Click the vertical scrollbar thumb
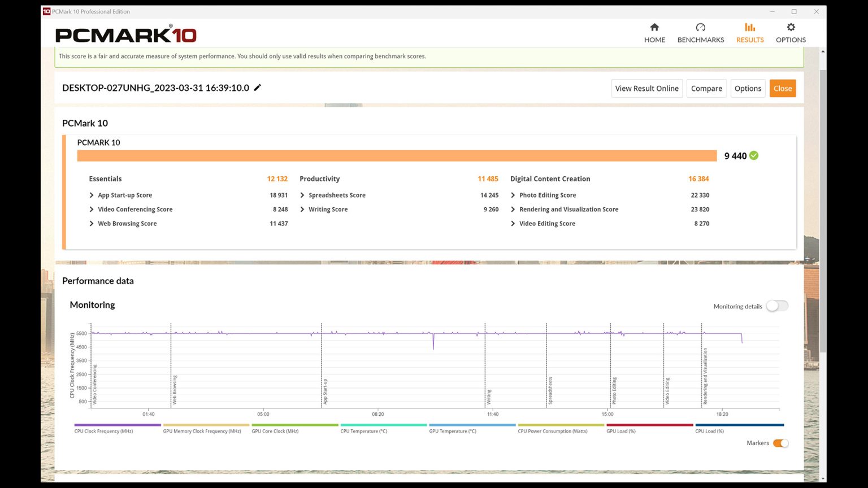 click(823, 212)
